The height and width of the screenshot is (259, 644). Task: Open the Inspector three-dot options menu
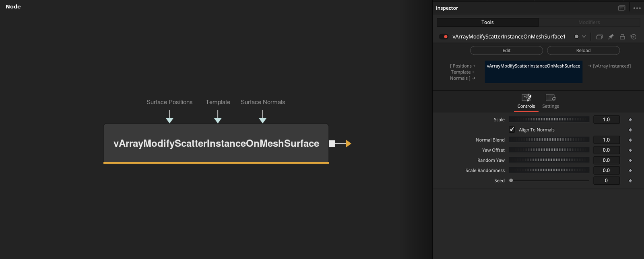click(x=637, y=8)
